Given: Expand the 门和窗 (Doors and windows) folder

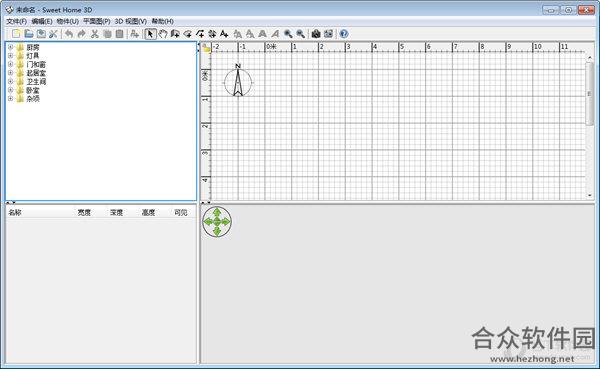Looking at the screenshot, I should 10,64.
